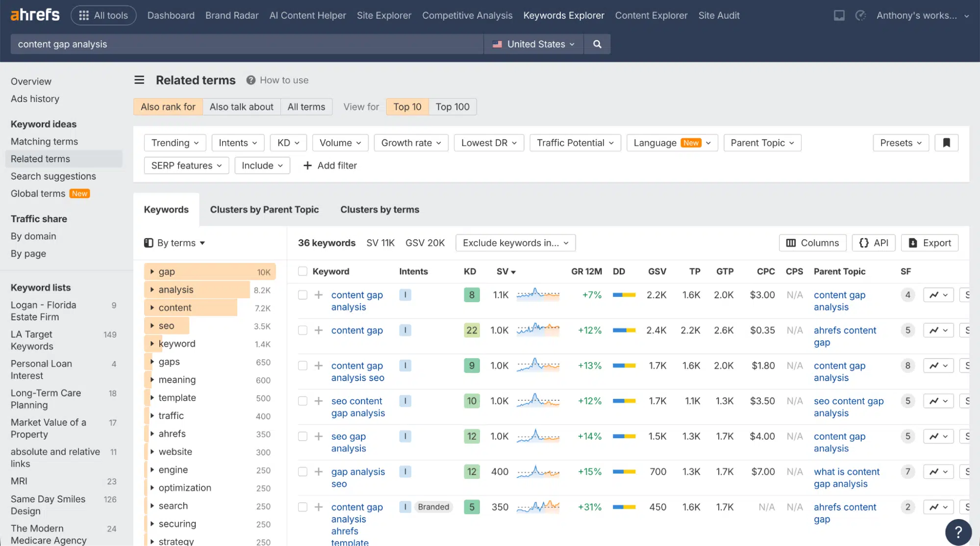
Task: Click the DD color bar on the first row
Action: (624, 295)
